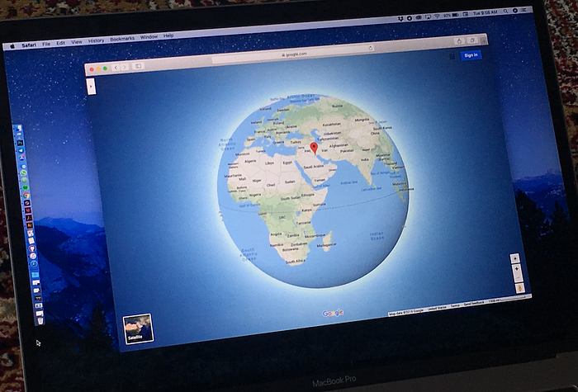Click the Kazakhstan label on globe
The width and height of the screenshot is (578, 392).
[x=331, y=125]
